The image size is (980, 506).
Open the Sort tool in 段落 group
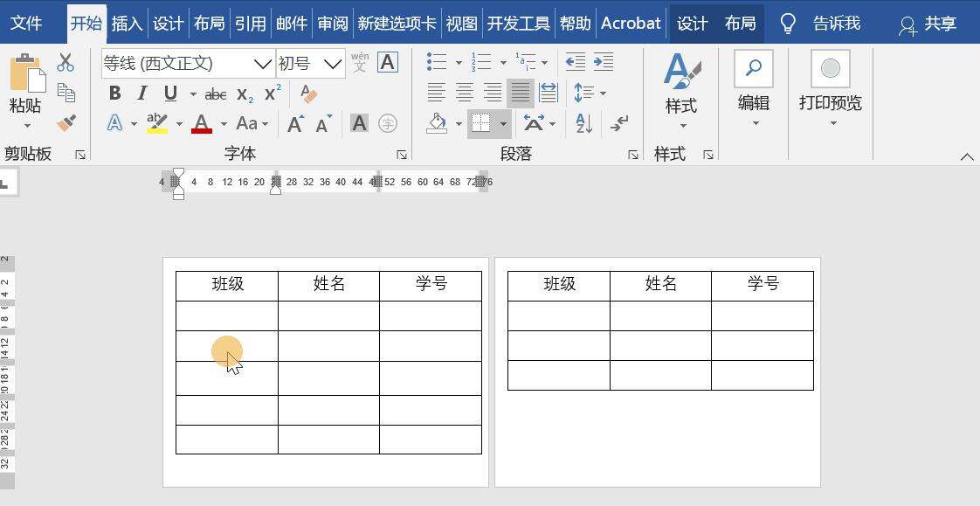(582, 124)
